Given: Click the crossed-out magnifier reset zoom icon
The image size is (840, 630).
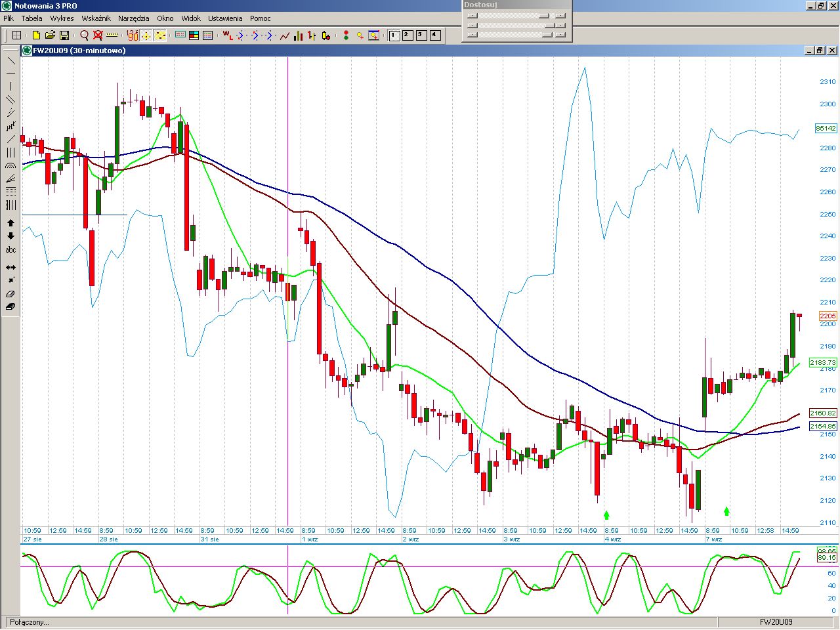Looking at the screenshot, I should (98, 35).
